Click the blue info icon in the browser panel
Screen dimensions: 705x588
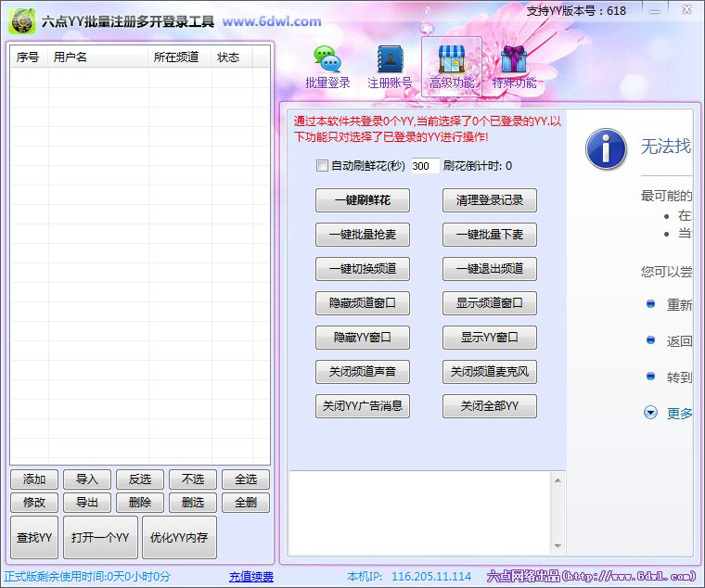(606, 148)
